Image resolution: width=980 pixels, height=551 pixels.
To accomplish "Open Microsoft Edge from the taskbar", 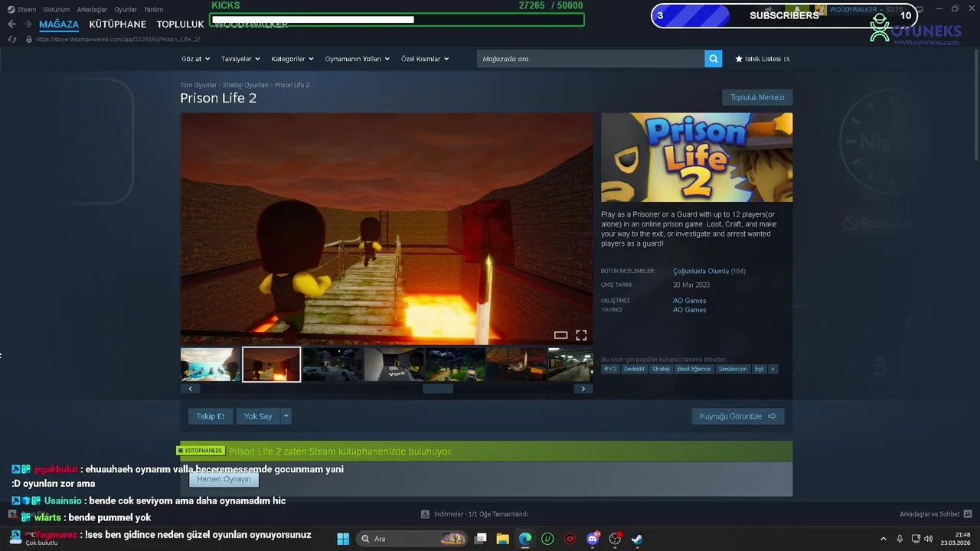I will click(x=525, y=539).
